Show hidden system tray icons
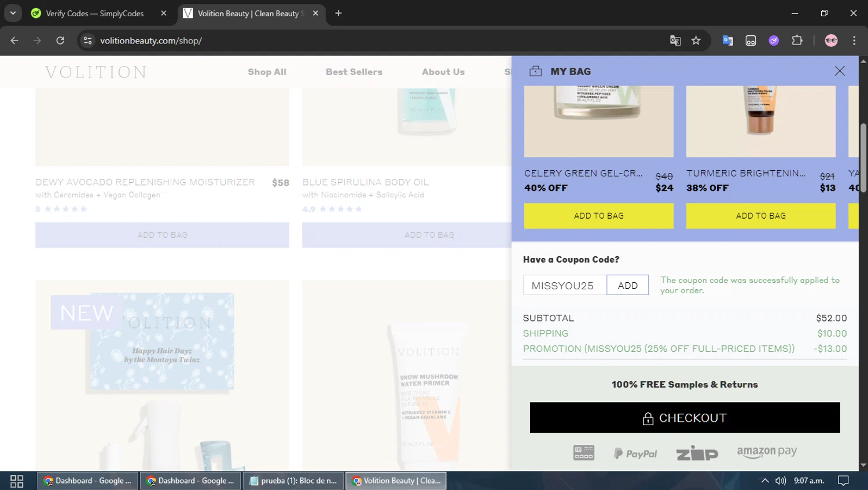 click(x=765, y=481)
